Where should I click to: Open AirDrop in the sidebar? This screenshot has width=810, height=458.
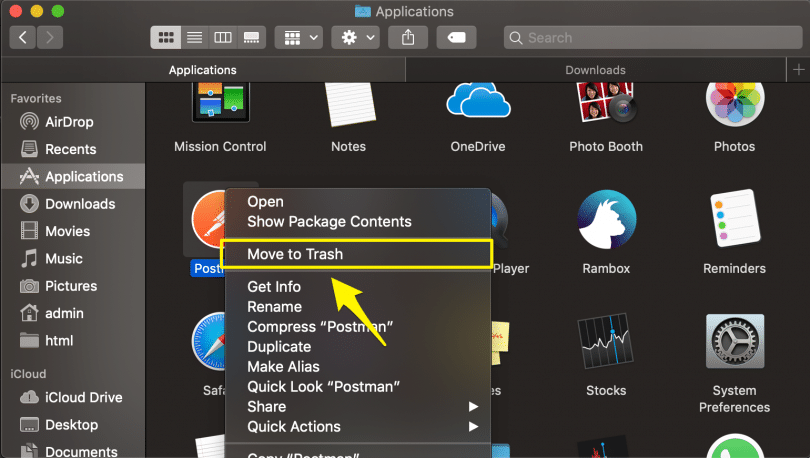72,122
